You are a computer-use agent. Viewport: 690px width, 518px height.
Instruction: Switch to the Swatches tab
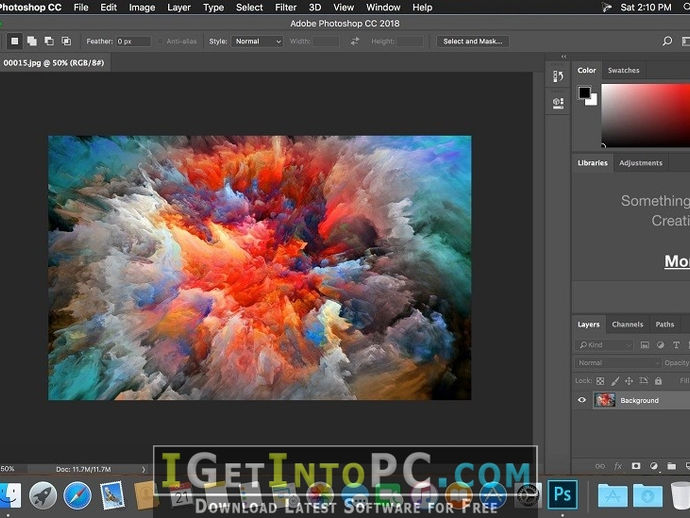[624, 70]
